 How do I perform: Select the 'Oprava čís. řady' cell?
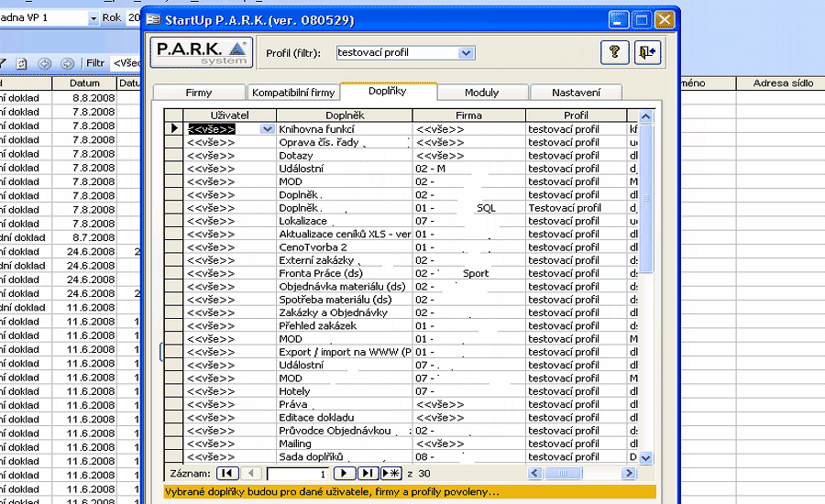point(345,142)
